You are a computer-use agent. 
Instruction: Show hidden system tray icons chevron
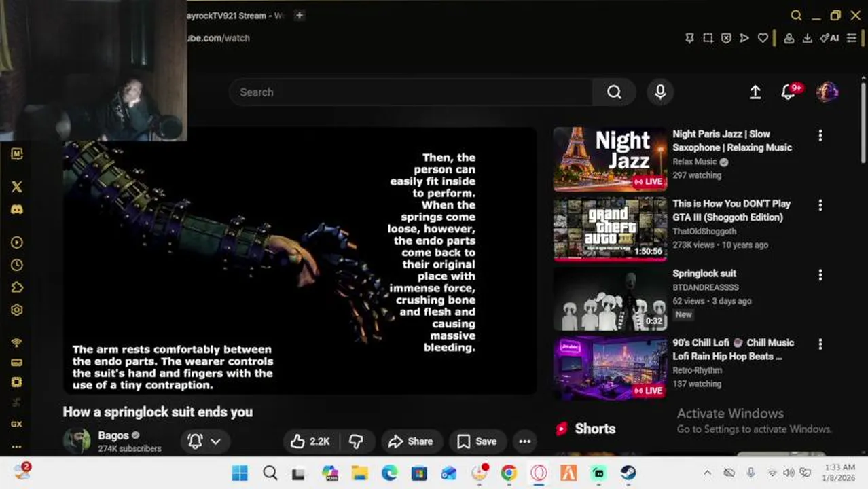[x=707, y=473]
